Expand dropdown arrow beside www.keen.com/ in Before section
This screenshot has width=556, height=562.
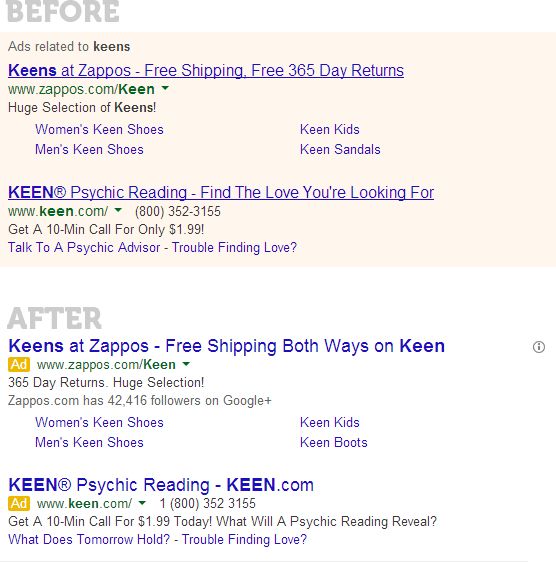[x=118, y=210]
